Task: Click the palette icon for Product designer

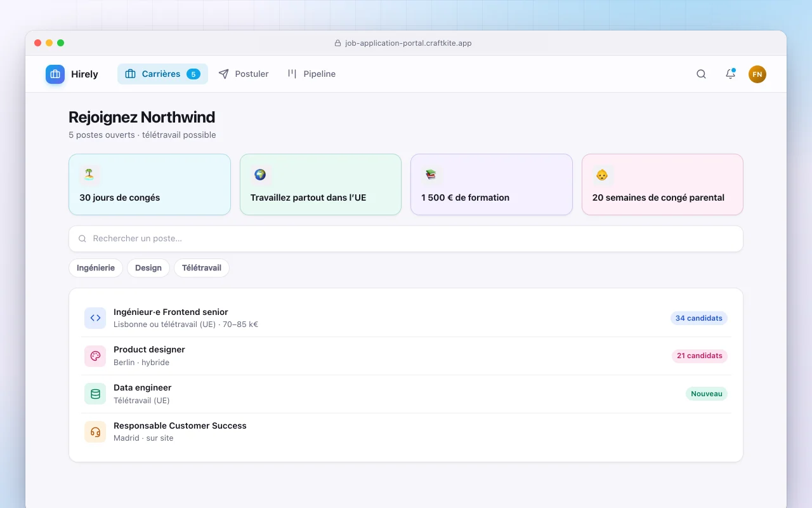Action: click(x=95, y=356)
